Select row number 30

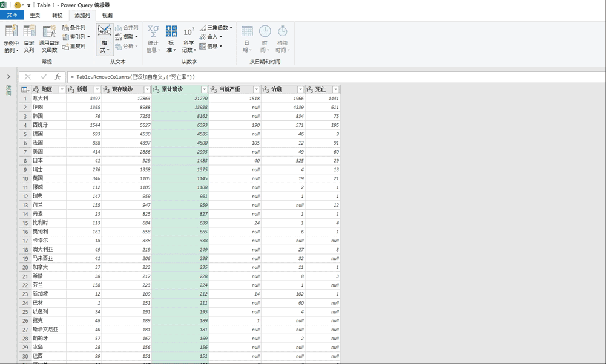[25, 356]
